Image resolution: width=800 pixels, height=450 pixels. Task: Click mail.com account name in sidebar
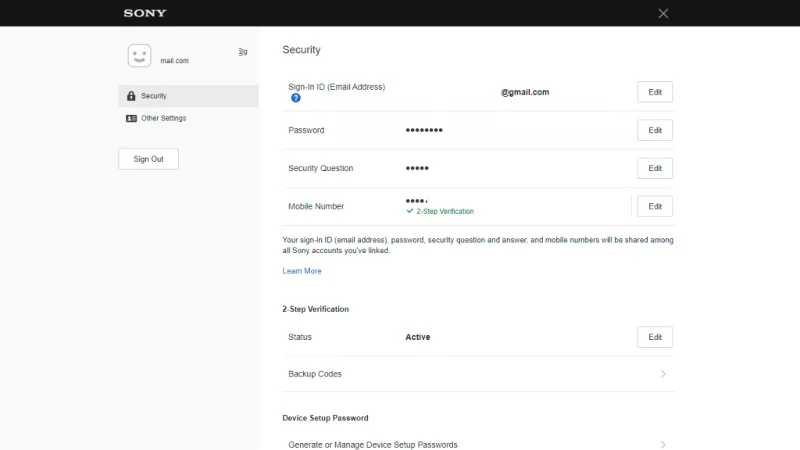pyautogui.click(x=174, y=61)
